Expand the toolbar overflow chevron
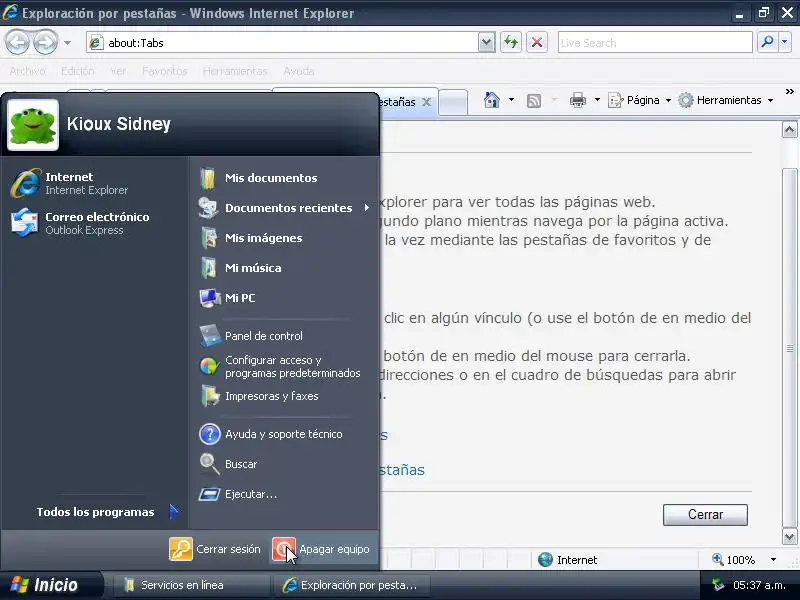Image resolution: width=800 pixels, height=600 pixels. click(x=789, y=92)
